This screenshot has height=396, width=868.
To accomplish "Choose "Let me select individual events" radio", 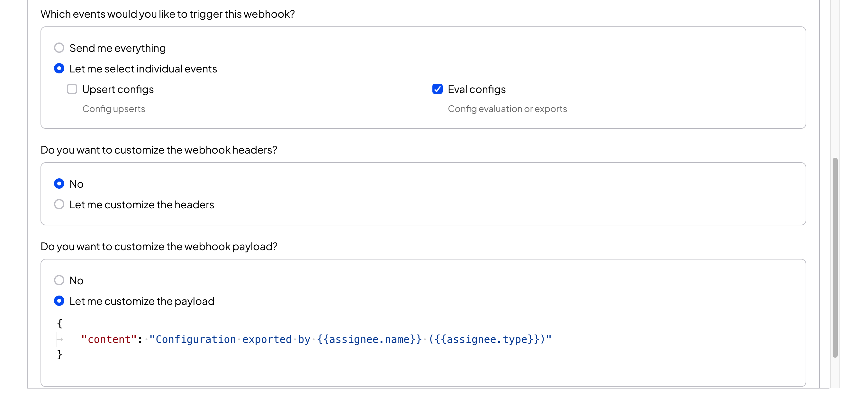I will 59,69.
